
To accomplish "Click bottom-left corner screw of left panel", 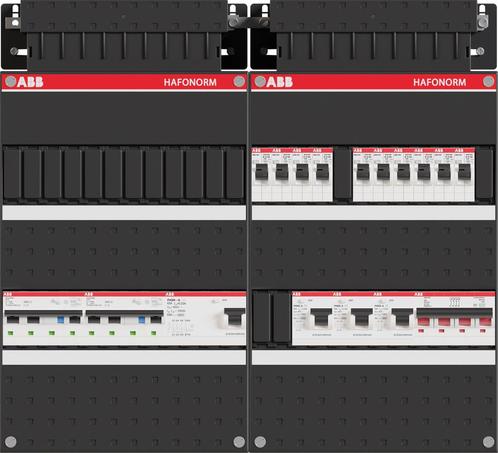I will click(10, 442).
